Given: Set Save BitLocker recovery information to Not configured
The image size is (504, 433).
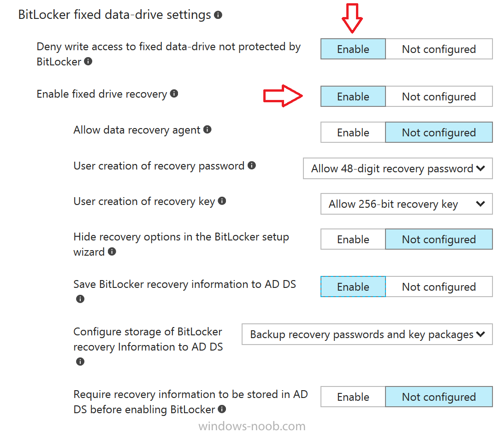Looking at the screenshot, I should point(439,287).
